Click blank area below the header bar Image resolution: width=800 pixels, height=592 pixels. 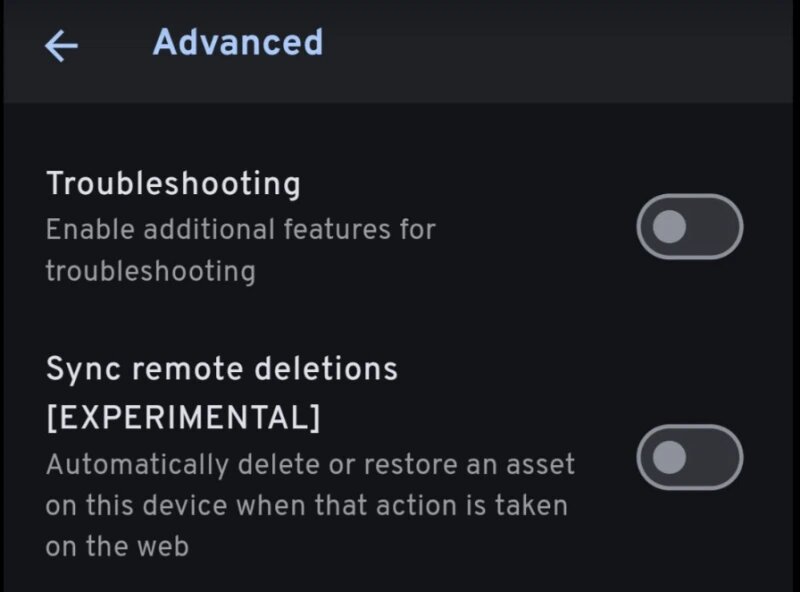398,133
